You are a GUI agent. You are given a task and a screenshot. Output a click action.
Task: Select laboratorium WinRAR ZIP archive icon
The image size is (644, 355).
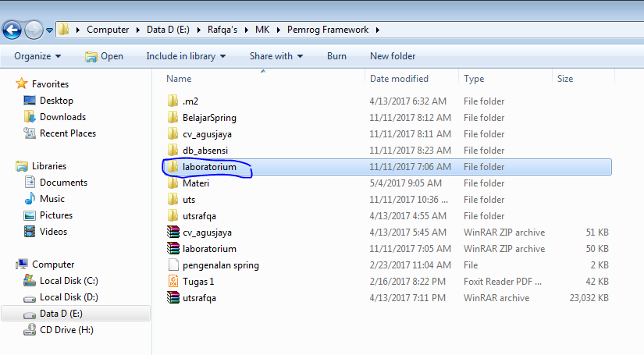coord(173,249)
